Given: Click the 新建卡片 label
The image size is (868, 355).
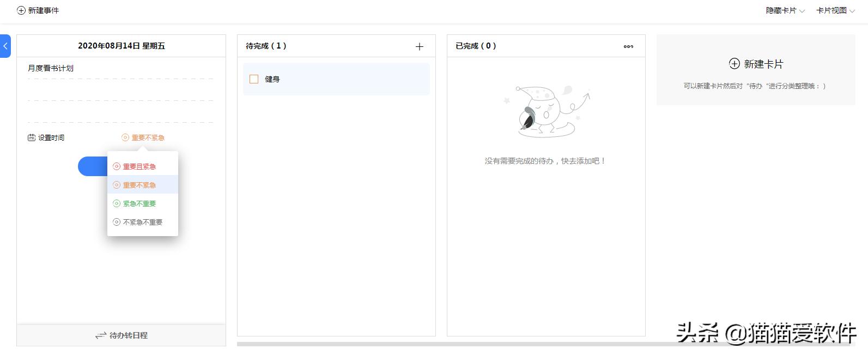Looking at the screenshot, I should pyautogui.click(x=763, y=64).
